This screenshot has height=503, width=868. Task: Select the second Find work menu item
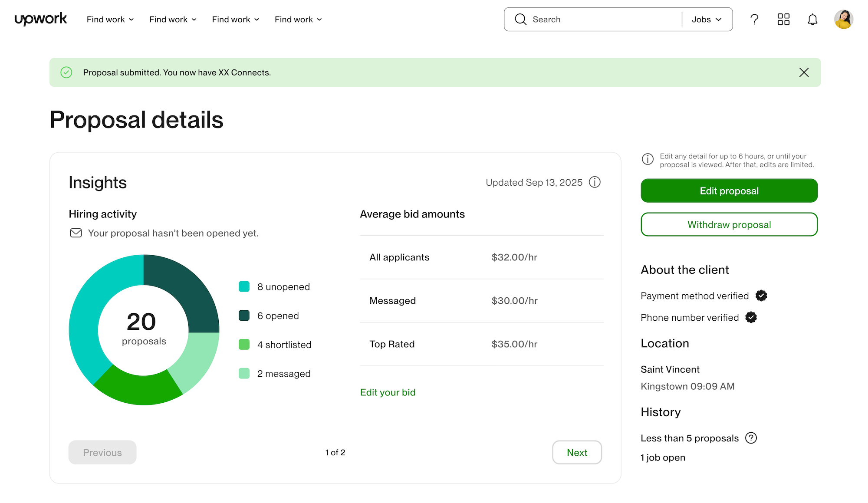pyautogui.click(x=172, y=19)
